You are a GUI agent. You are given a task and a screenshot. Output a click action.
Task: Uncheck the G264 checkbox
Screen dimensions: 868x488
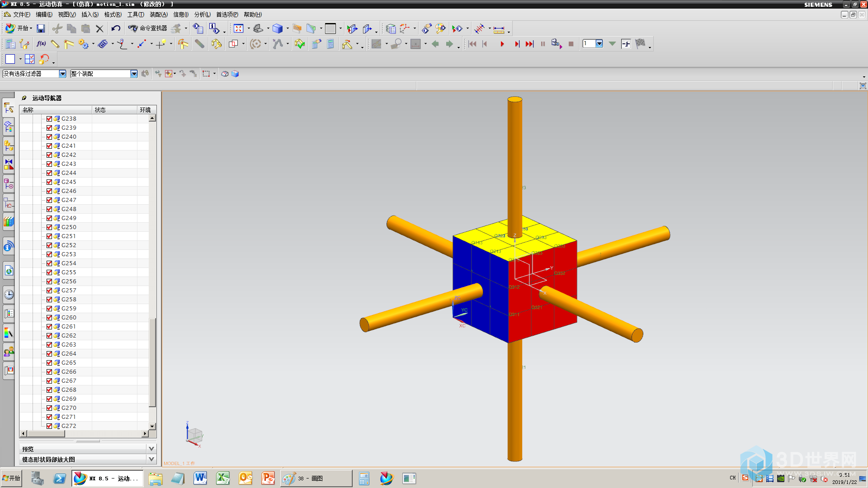point(49,354)
